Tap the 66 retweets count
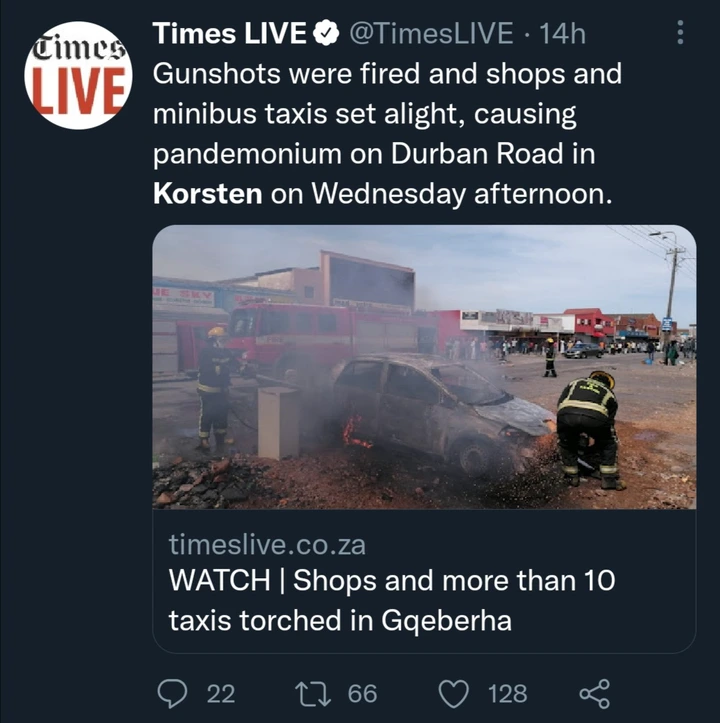The height and width of the screenshot is (723, 720). (x=363, y=693)
